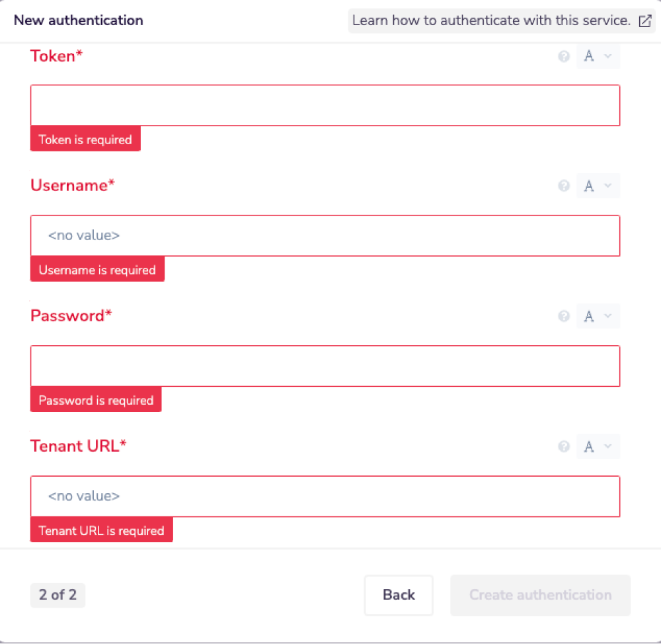Click inside the Token input field
This screenshot has width=661, height=644.
[x=324, y=104]
